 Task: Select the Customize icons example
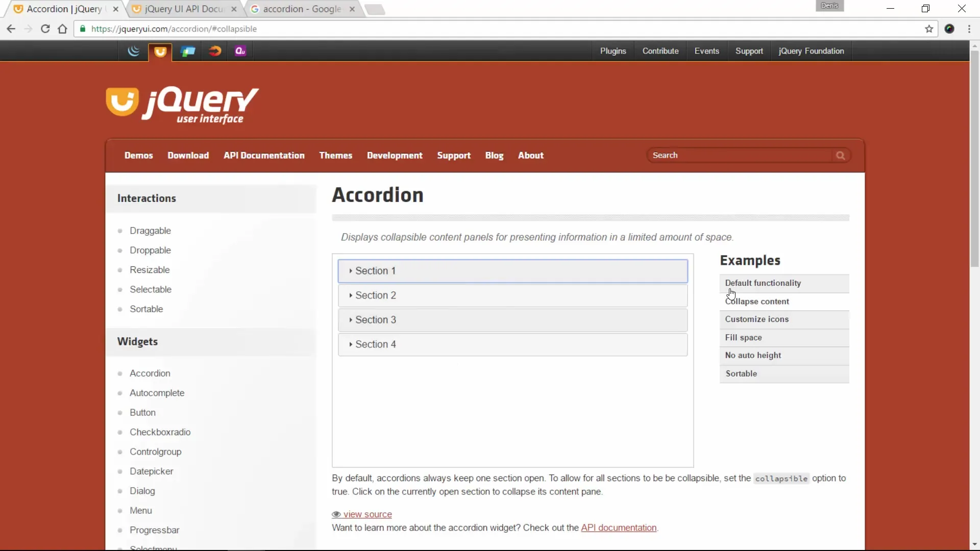pos(784,319)
